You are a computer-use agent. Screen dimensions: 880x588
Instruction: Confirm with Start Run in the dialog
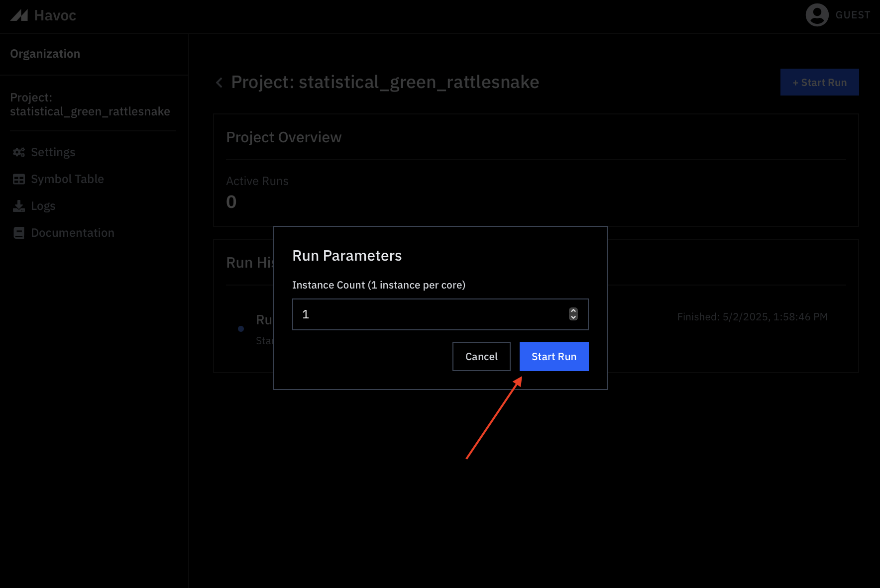pyautogui.click(x=554, y=357)
